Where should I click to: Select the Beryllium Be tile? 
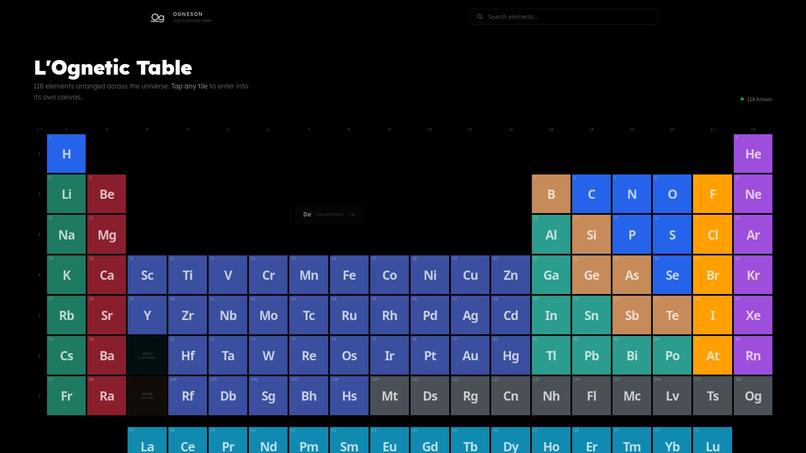(x=107, y=194)
